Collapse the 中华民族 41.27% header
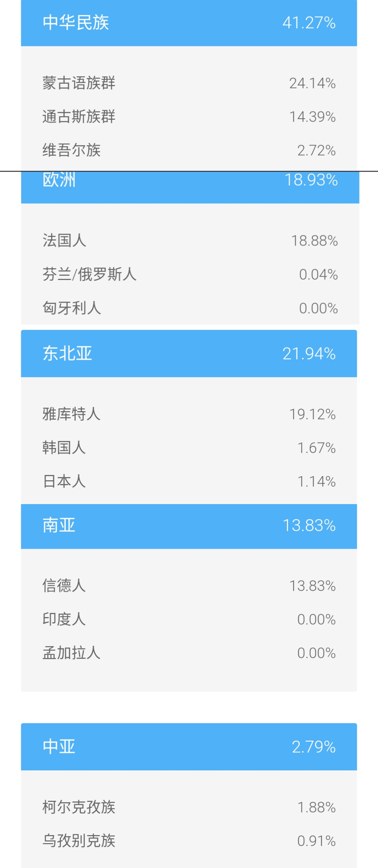 [x=189, y=23]
